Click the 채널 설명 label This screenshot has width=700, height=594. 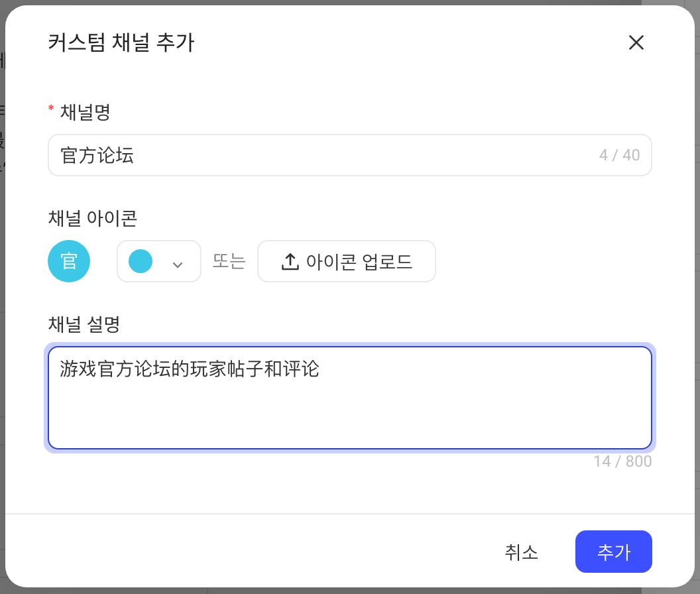[x=84, y=324]
